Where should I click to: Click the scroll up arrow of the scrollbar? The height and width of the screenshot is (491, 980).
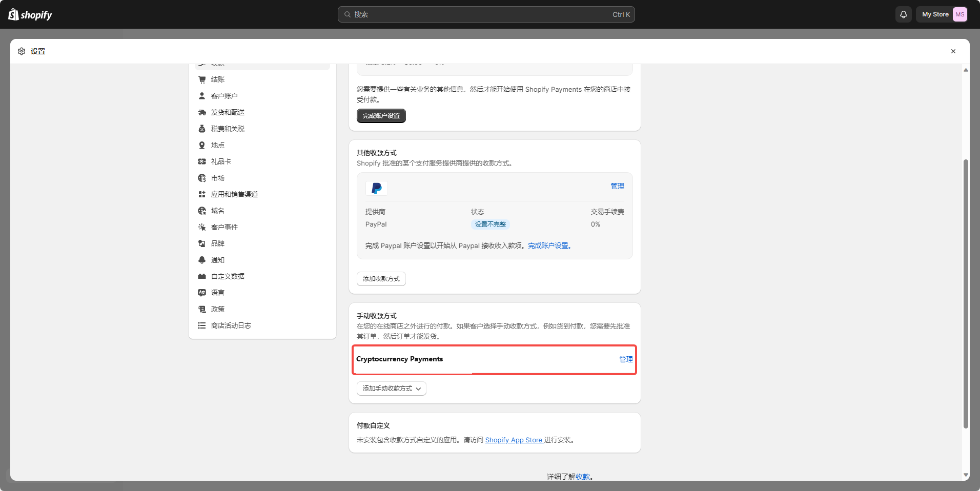click(966, 70)
